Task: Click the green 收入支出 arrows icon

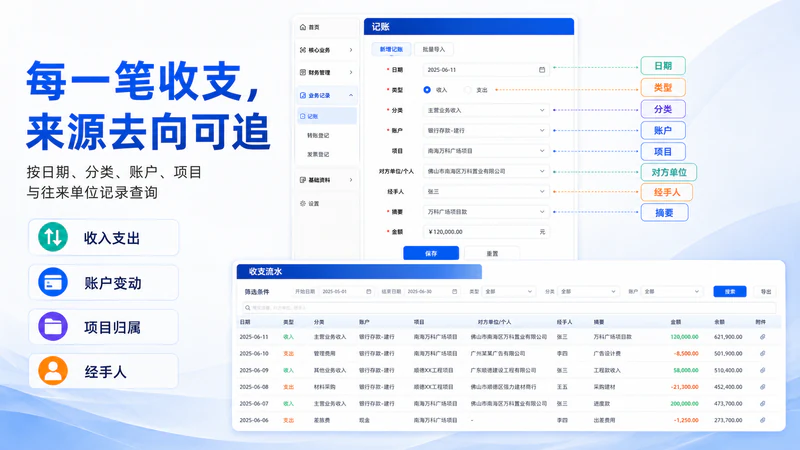Action: [x=53, y=237]
